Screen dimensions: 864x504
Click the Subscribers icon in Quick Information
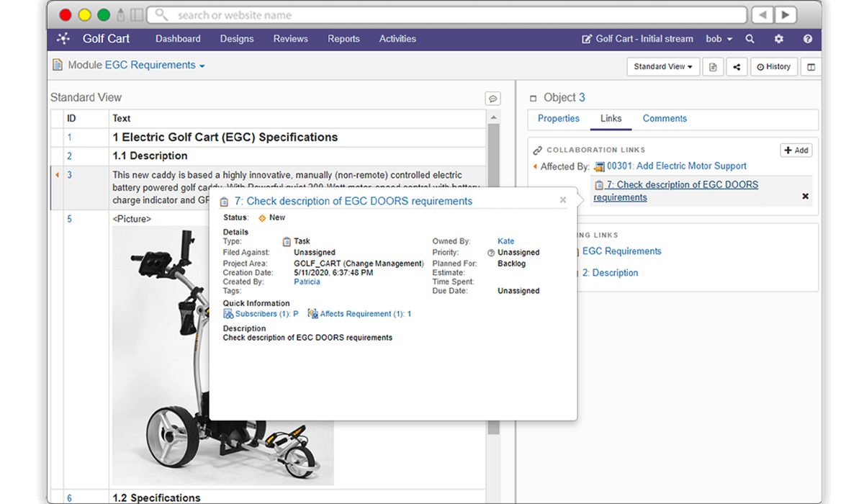coord(228,314)
